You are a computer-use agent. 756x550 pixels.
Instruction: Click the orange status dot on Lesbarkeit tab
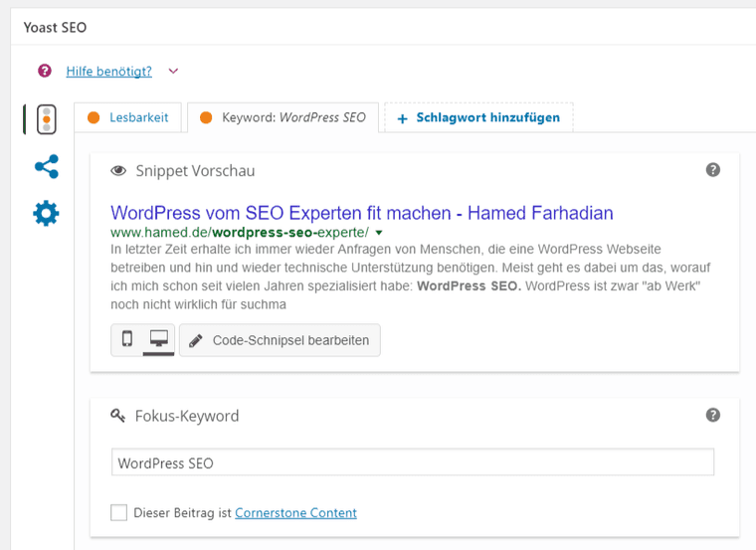pos(94,117)
